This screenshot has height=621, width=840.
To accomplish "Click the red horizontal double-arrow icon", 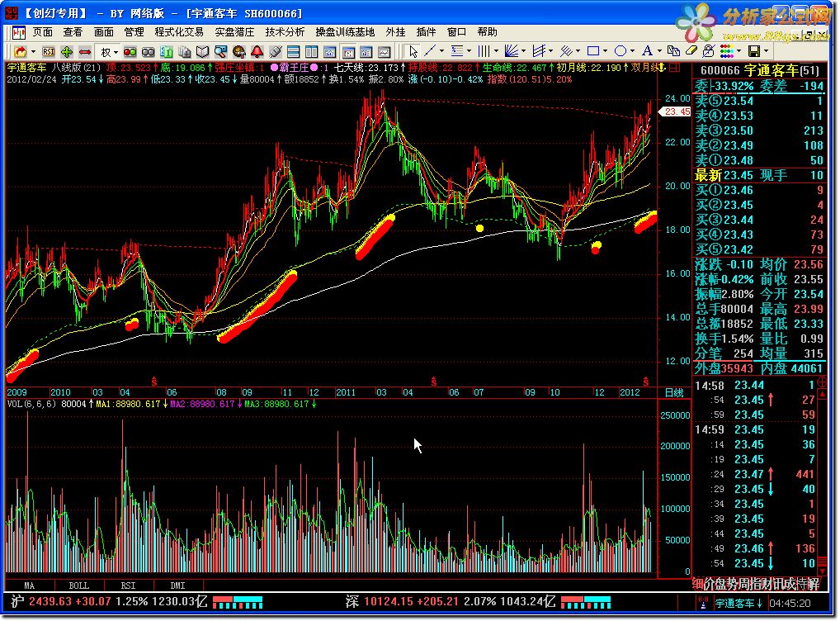I will 85,52.
